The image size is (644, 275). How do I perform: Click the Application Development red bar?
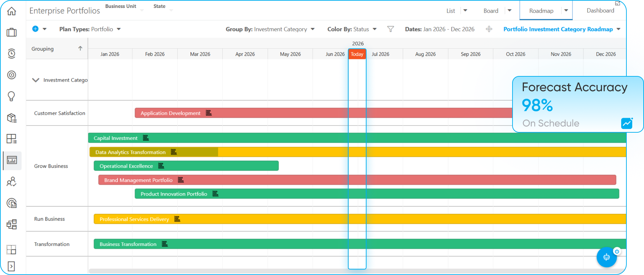pyautogui.click(x=323, y=113)
